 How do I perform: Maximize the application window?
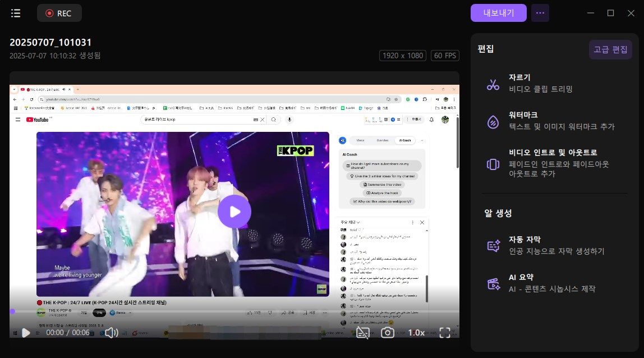point(610,13)
